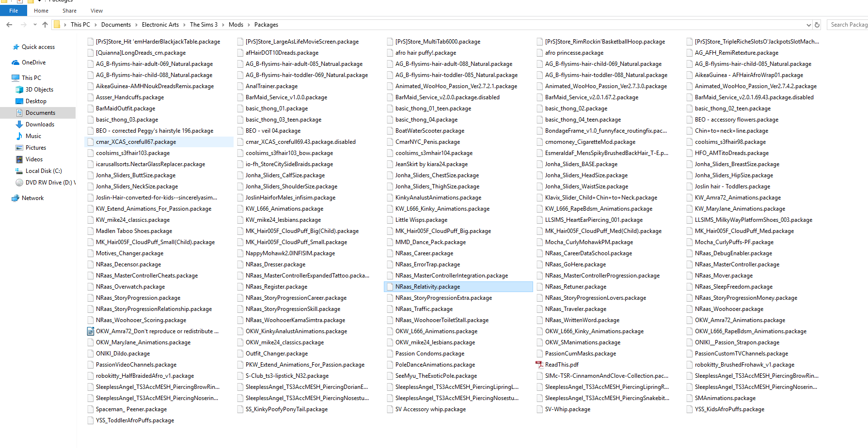Expand the chevron after Documents breadcrumb
The image size is (868, 448).
pyautogui.click(x=136, y=25)
